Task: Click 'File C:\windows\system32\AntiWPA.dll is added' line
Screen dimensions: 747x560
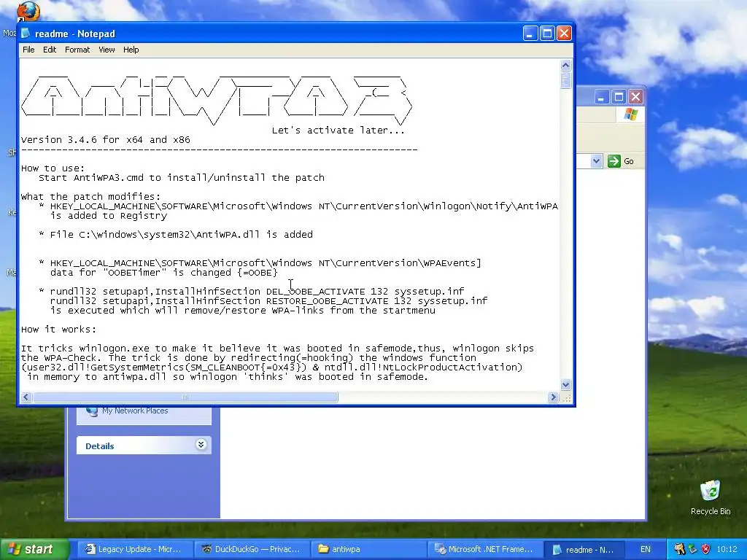Action: tap(182, 234)
